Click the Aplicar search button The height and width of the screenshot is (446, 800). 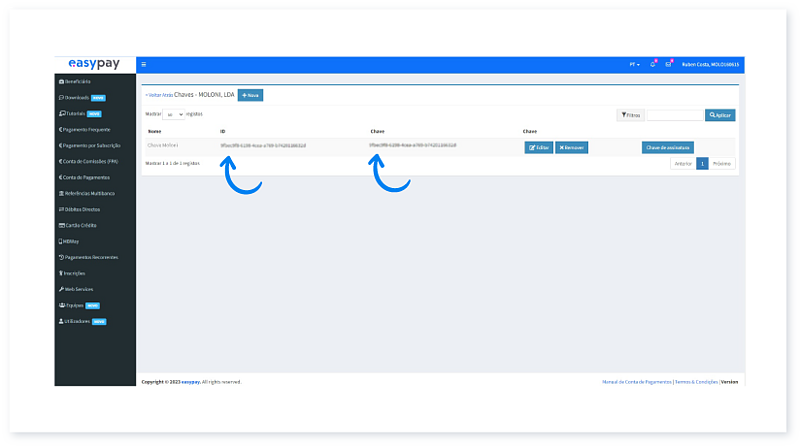coord(720,115)
